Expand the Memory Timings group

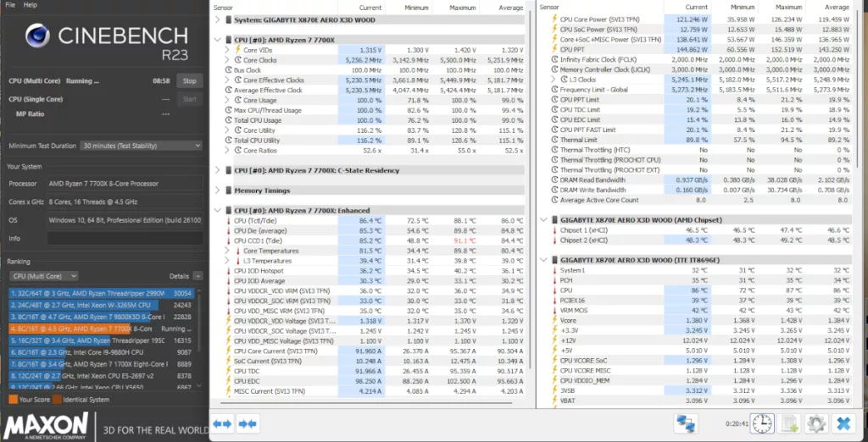[217, 191]
